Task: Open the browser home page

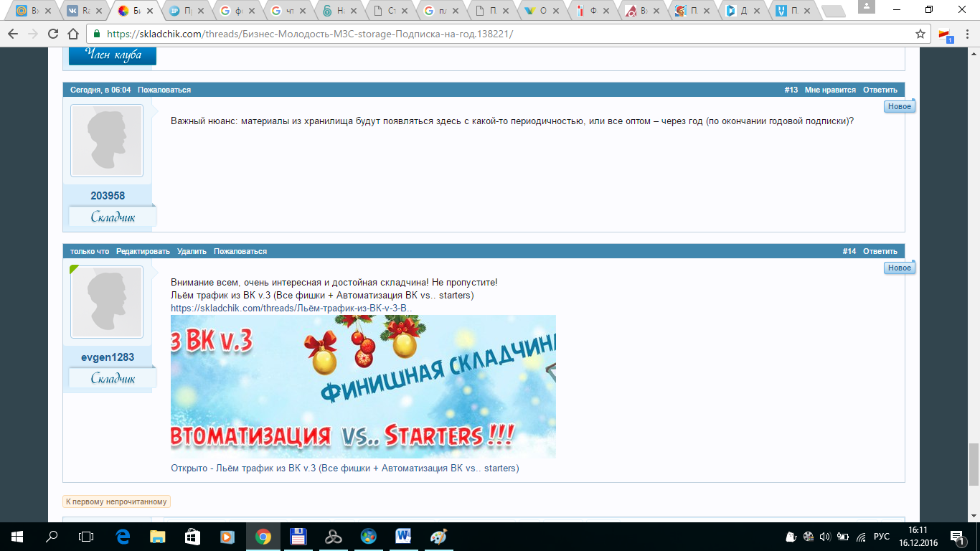Action: tap(72, 34)
